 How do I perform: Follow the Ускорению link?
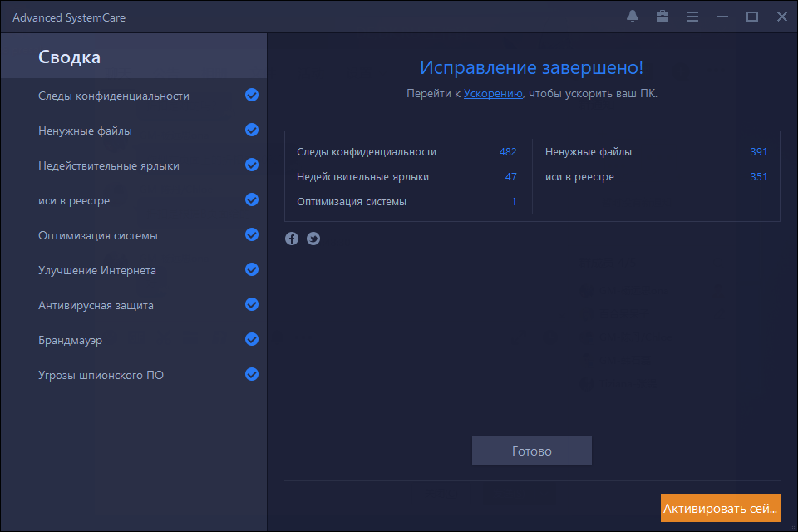coord(493,94)
